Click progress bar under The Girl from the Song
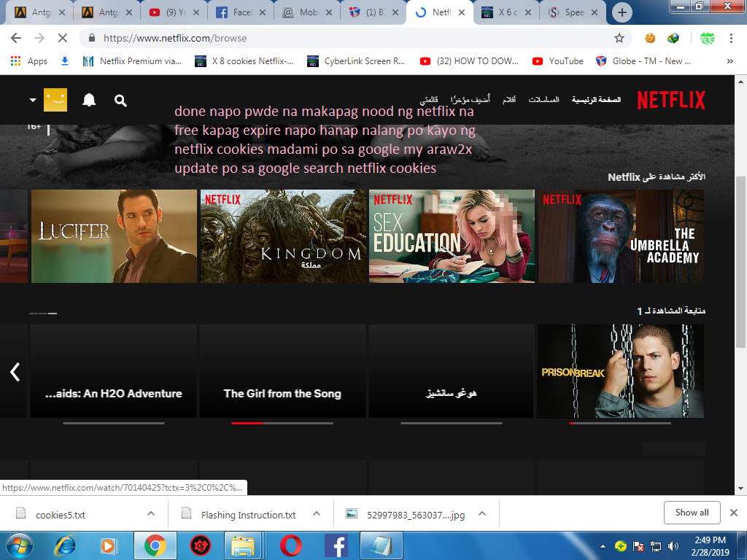The width and height of the screenshot is (747, 560). pos(282,423)
